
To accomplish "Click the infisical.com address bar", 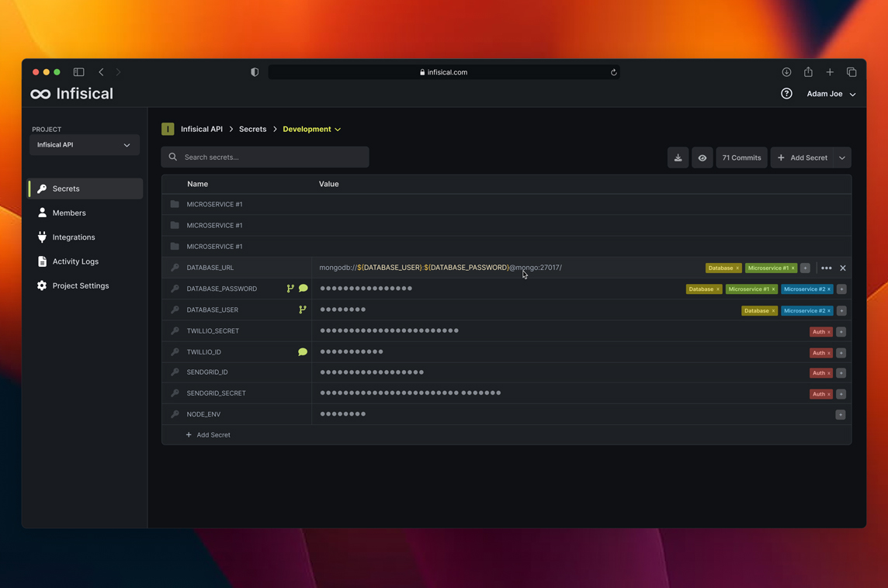I will pos(444,72).
